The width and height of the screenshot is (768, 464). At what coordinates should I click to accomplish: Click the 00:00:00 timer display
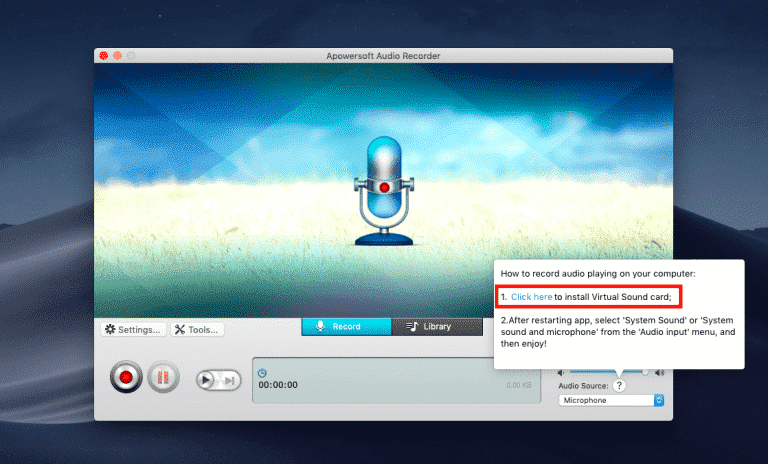click(x=278, y=385)
